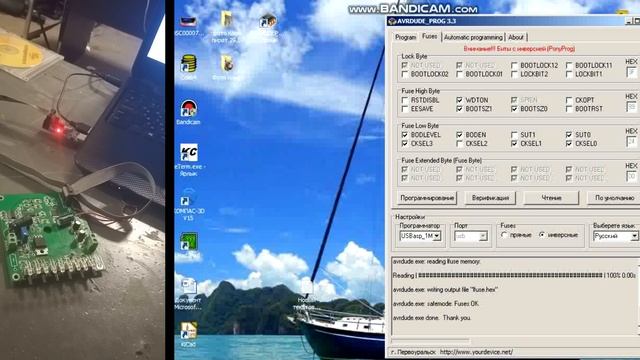
Task: Click the Fuse High Byte HEX field
Action: (x=631, y=107)
